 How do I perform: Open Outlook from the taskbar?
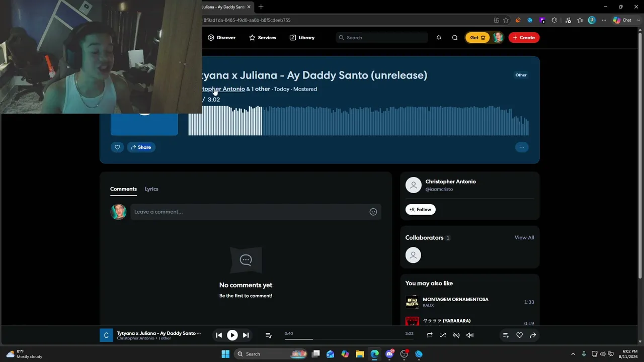330,354
